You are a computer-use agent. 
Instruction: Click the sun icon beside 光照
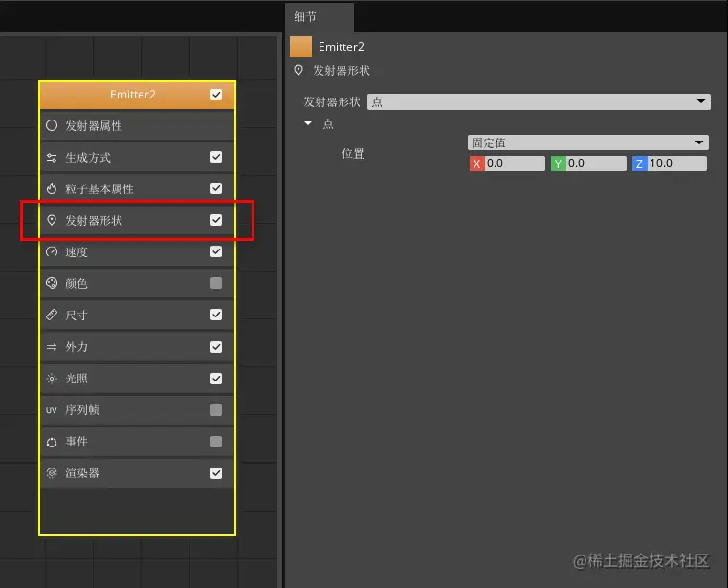pyautogui.click(x=52, y=379)
